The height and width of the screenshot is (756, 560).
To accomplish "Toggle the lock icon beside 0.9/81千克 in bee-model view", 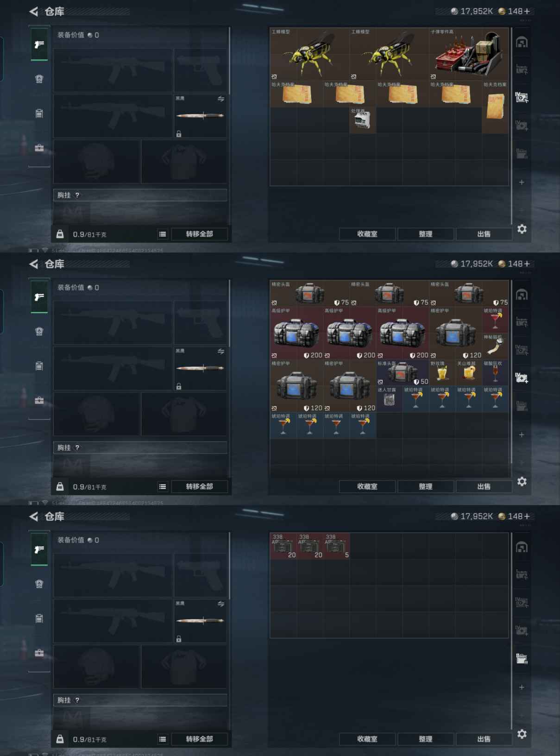I will point(60,234).
